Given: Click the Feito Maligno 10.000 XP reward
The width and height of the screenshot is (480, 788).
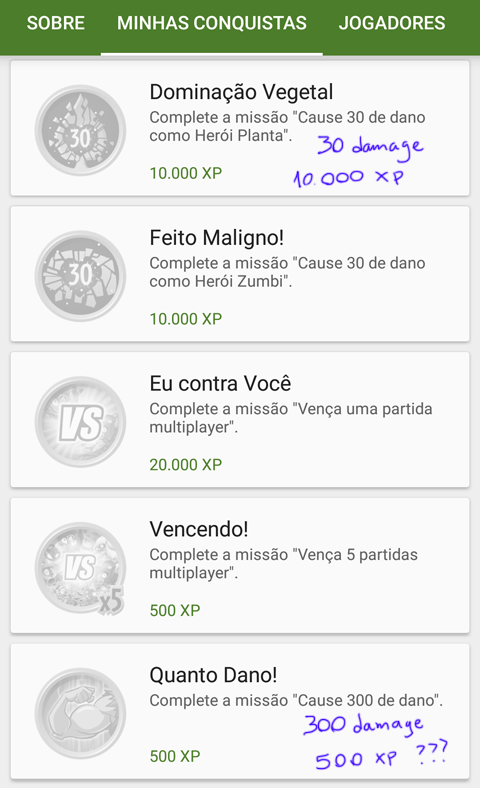Looking at the screenshot, I should click(185, 319).
